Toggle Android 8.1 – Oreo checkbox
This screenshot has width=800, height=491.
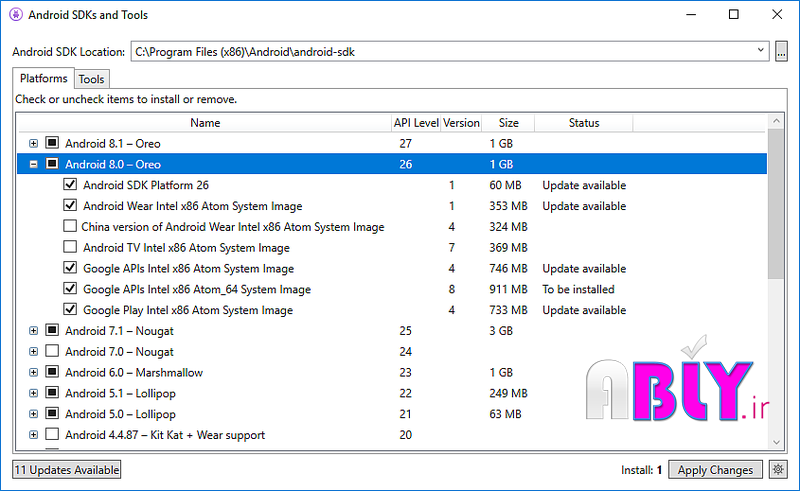(52, 143)
